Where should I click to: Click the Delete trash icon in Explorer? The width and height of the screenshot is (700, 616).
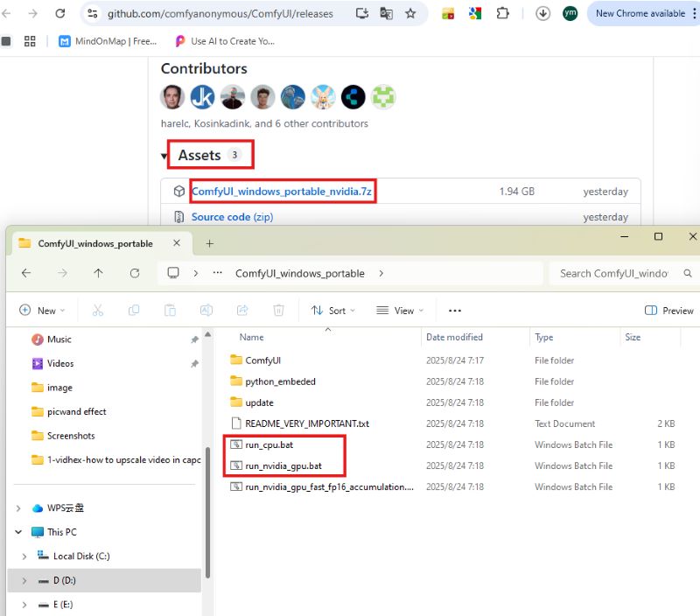tap(280, 310)
